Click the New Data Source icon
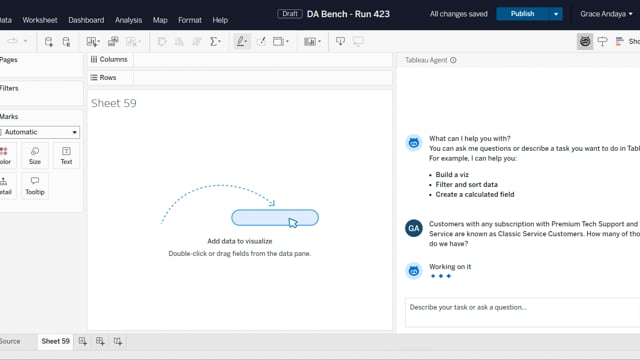The image size is (640, 360). (x=49, y=41)
